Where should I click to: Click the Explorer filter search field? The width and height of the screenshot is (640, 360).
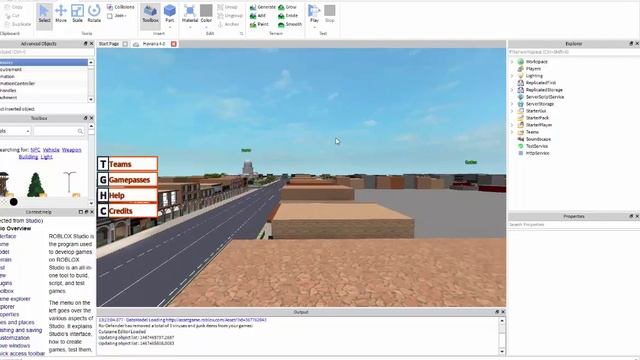[573, 52]
